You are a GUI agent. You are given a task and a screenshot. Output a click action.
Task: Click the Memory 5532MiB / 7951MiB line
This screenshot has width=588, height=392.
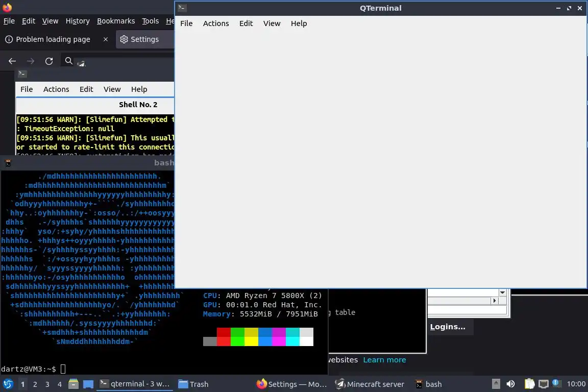coord(260,314)
